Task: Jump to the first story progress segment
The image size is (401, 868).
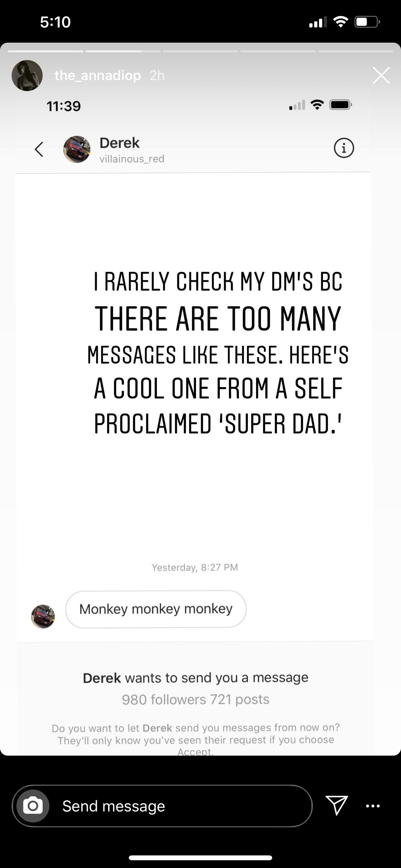Action: coord(46,51)
